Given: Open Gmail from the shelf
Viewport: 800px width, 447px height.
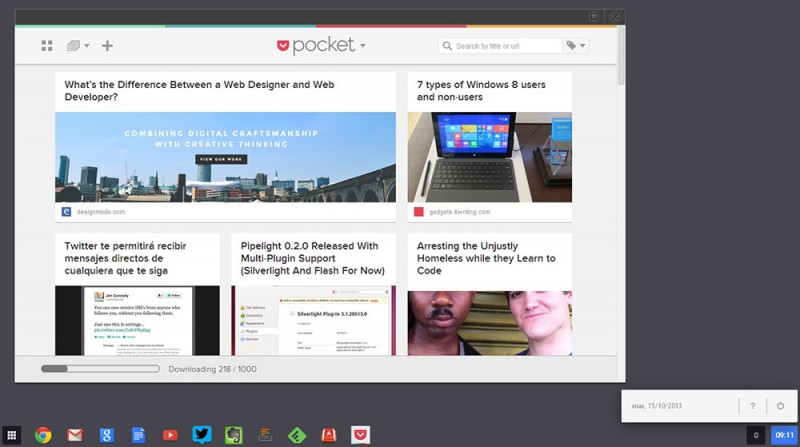Looking at the screenshot, I should pyautogui.click(x=75, y=435).
